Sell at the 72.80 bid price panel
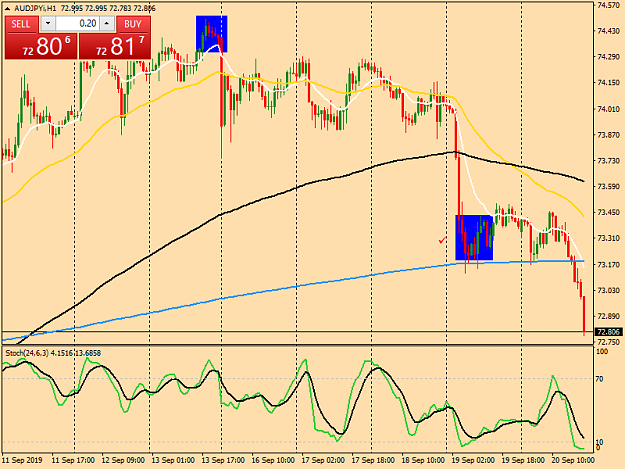 point(41,46)
